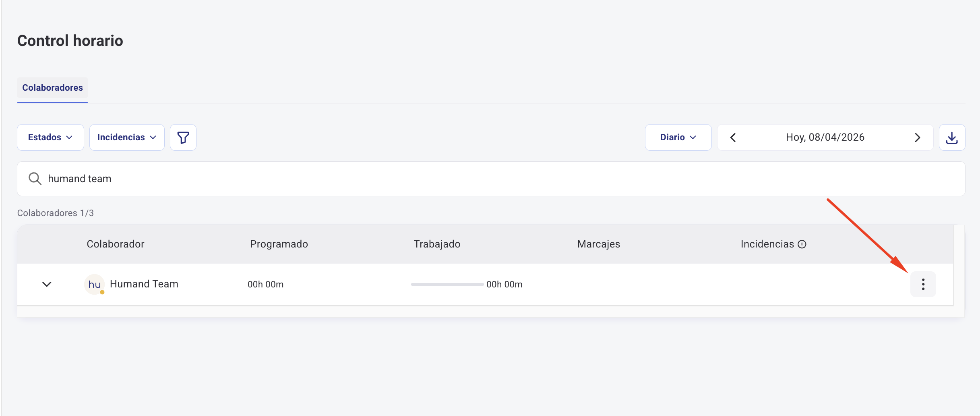The height and width of the screenshot is (416, 980).
Task: Open the advanced filter funnel icon
Action: tap(183, 137)
